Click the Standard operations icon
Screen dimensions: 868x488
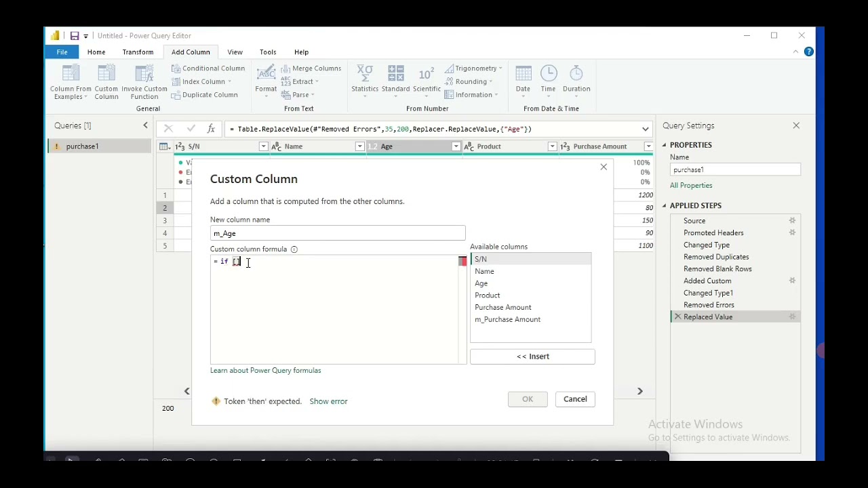395,73
